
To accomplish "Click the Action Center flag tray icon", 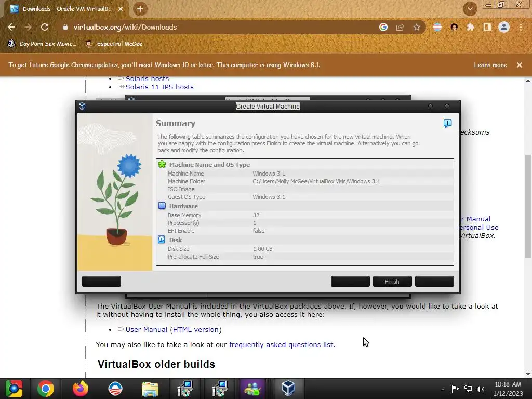I will [x=455, y=389].
